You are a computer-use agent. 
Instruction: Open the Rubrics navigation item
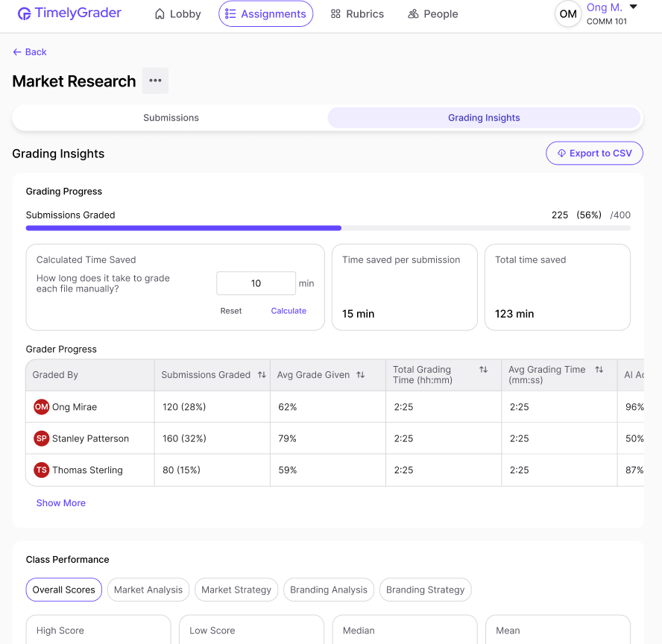pos(357,14)
